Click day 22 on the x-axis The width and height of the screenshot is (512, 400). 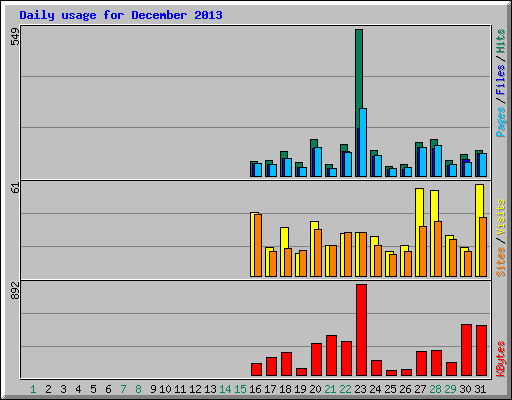click(x=345, y=389)
